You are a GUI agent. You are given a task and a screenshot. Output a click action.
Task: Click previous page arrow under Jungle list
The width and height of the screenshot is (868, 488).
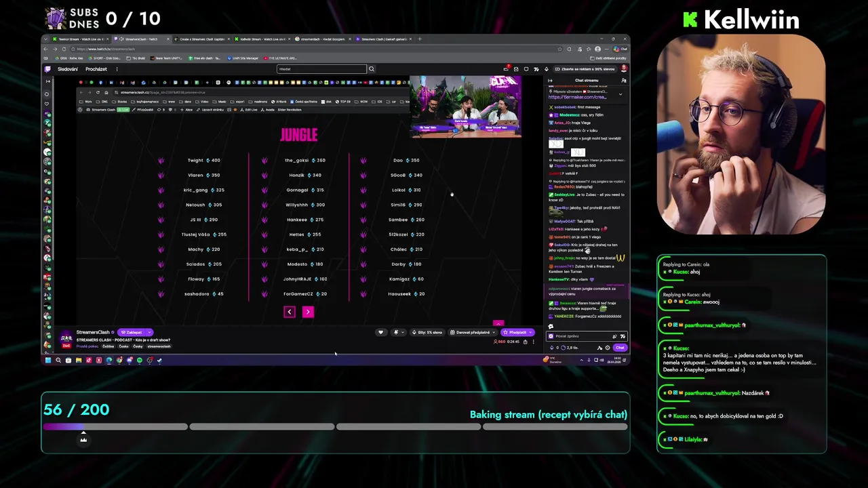click(290, 312)
